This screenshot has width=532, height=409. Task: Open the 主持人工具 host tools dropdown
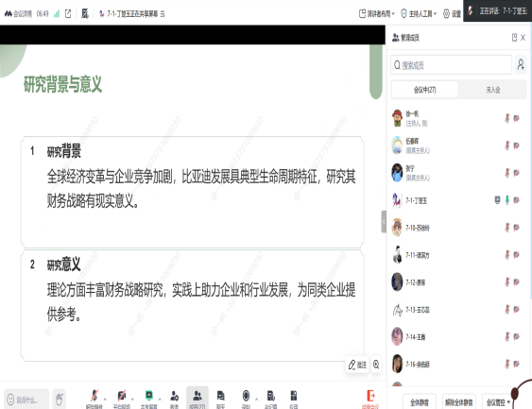(x=419, y=13)
